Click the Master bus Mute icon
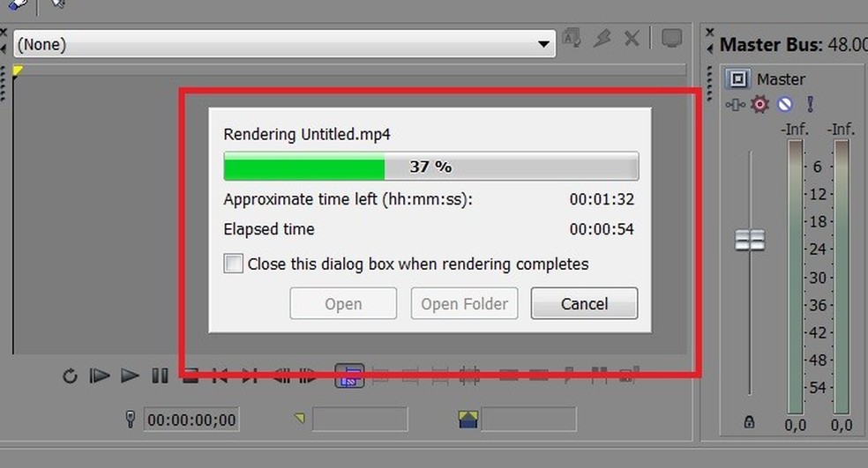Viewport: 868px width, 468px height. (784, 104)
